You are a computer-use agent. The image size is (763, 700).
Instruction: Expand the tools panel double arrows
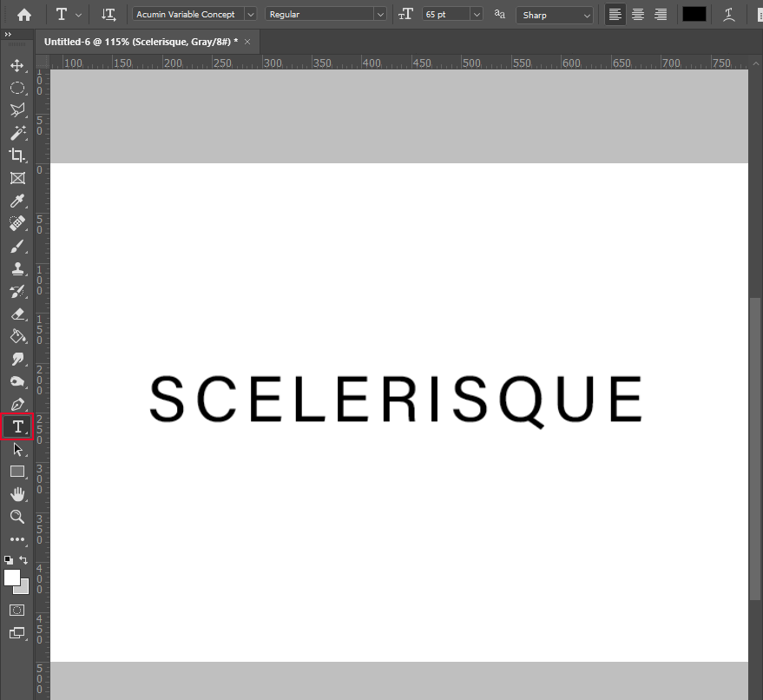(x=8, y=34)
